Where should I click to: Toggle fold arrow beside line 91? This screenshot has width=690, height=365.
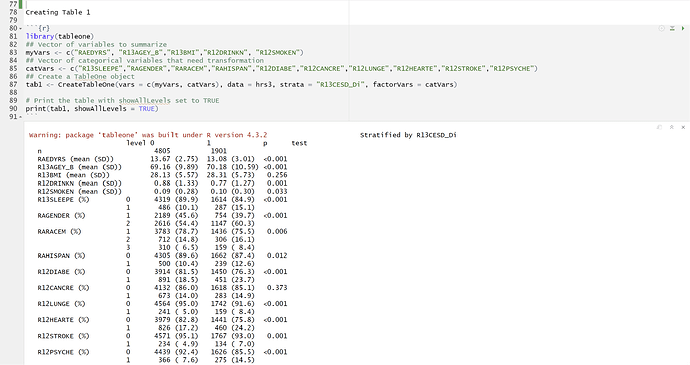20,117
